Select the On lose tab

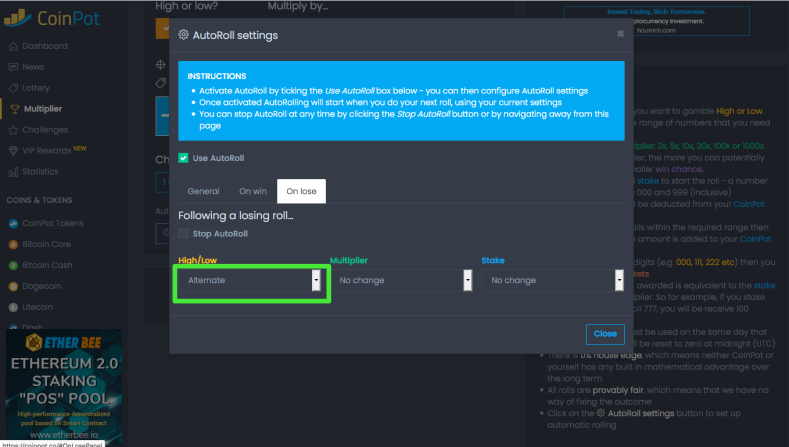click(x=301, y=191)
